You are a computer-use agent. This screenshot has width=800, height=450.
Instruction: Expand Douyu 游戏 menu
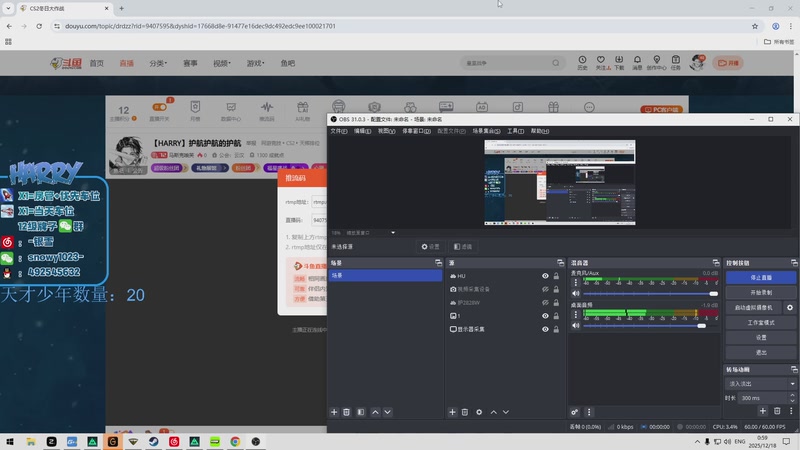[255, 63]
